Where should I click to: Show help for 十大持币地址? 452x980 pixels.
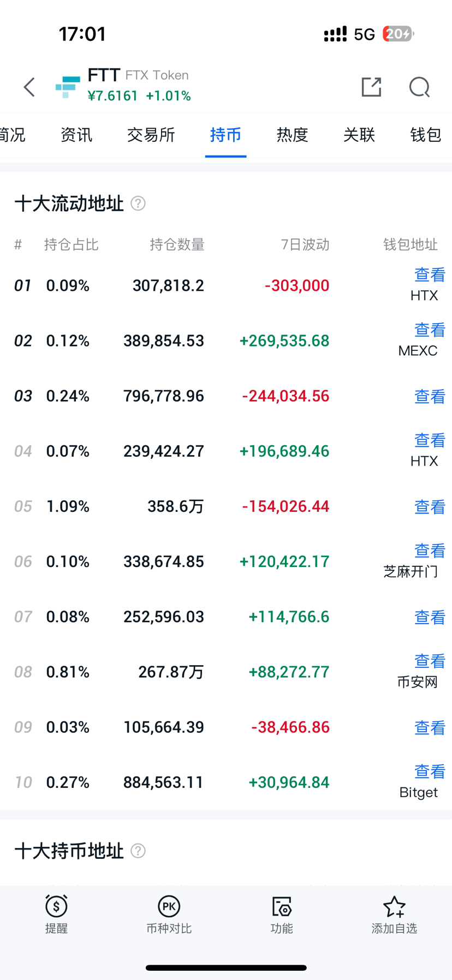[138, 851]
